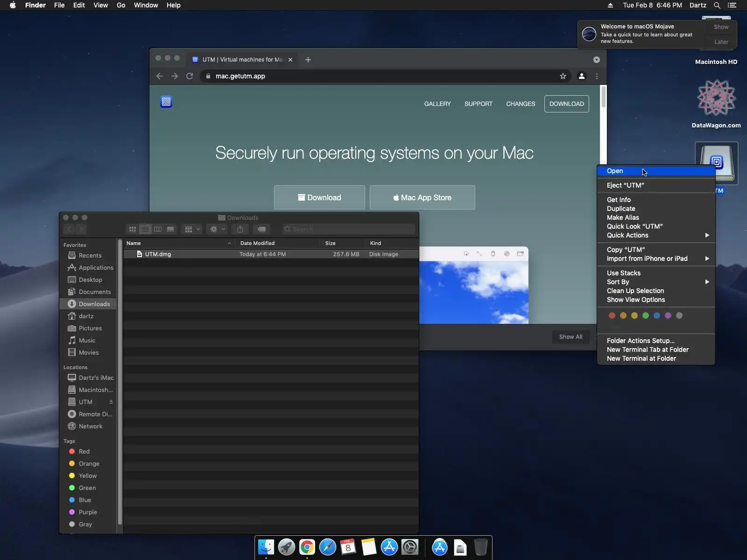Click Show All in the downloads bar

coord(571,337)
